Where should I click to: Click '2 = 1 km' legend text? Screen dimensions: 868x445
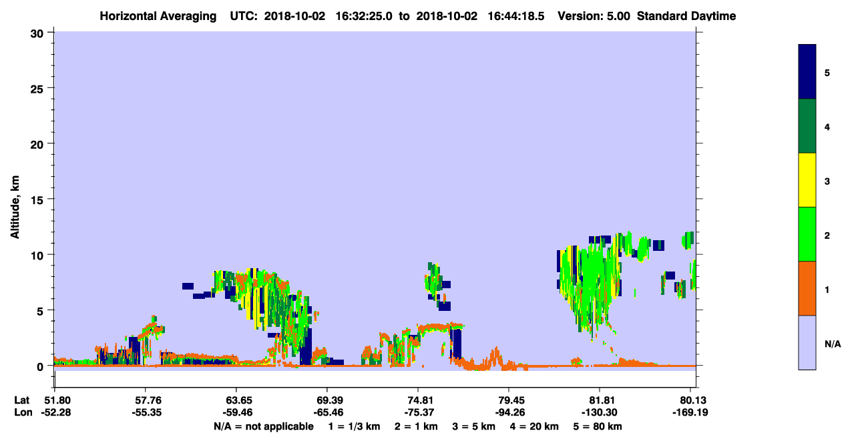click(x=416, y=426)
